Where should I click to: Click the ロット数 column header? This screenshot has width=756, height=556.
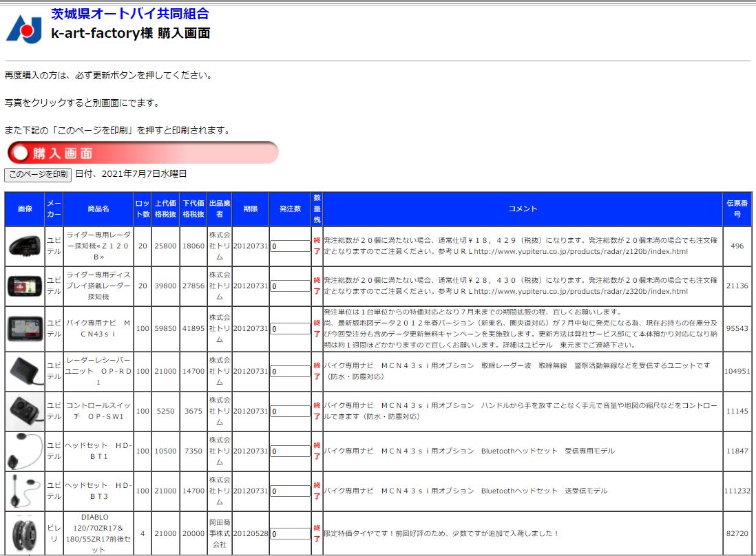click(143, 208)
